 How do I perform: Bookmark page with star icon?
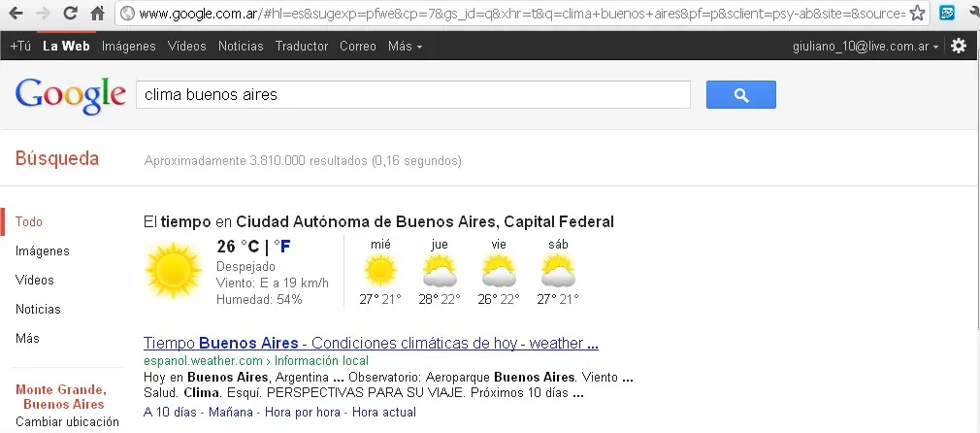[917, 13]
